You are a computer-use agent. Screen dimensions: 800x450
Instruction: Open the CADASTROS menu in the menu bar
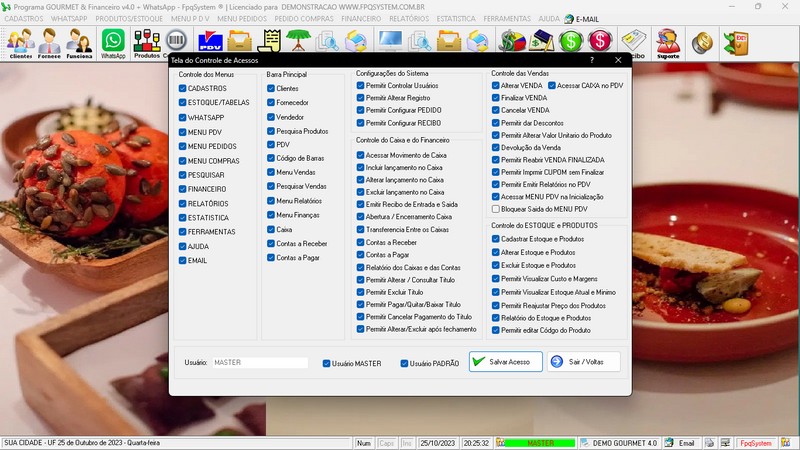24,19
